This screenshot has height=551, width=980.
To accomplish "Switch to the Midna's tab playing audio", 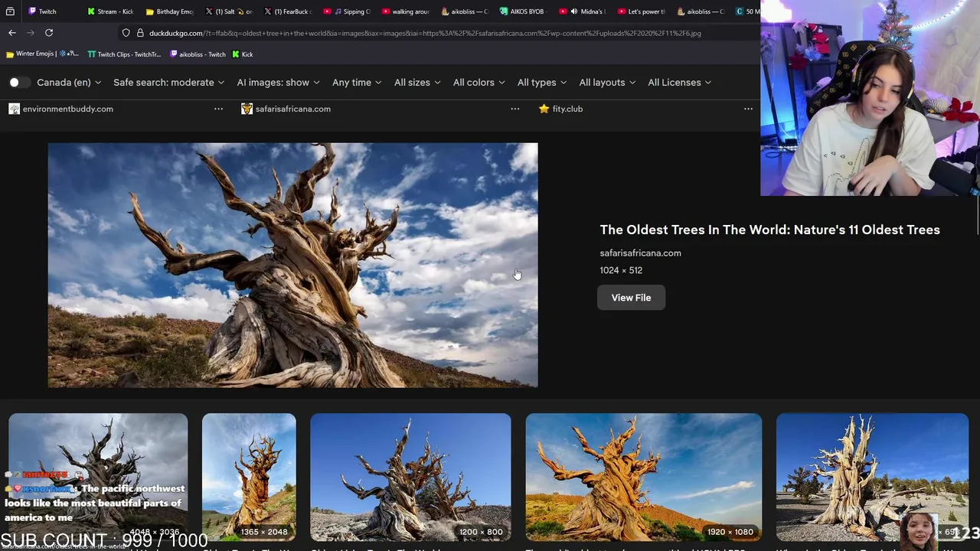I will pyautogui.click(x=582, y=11).
